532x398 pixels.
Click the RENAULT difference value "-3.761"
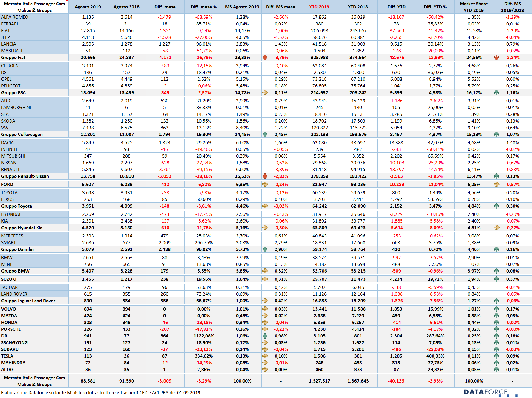(164, 170)
